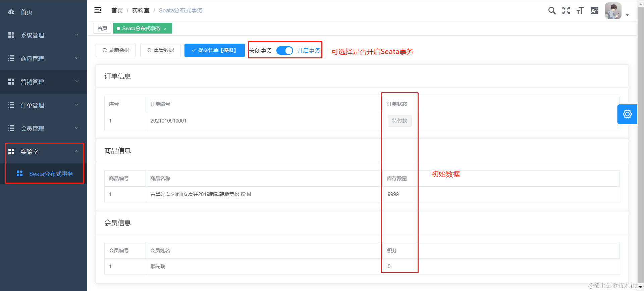Expand the 系统管理 menu
Image resolution: width=644 pixels, height=291 pixels.
44,35
